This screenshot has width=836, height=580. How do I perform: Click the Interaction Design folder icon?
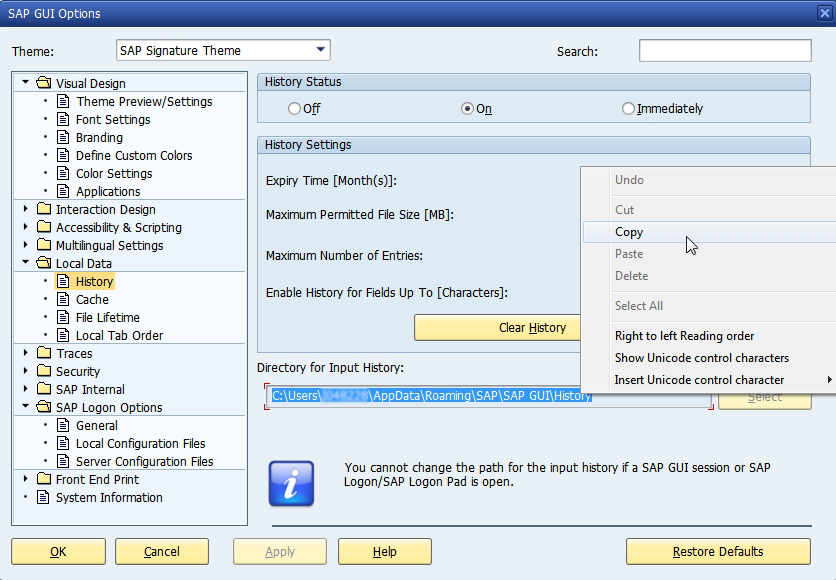(44, 209)
